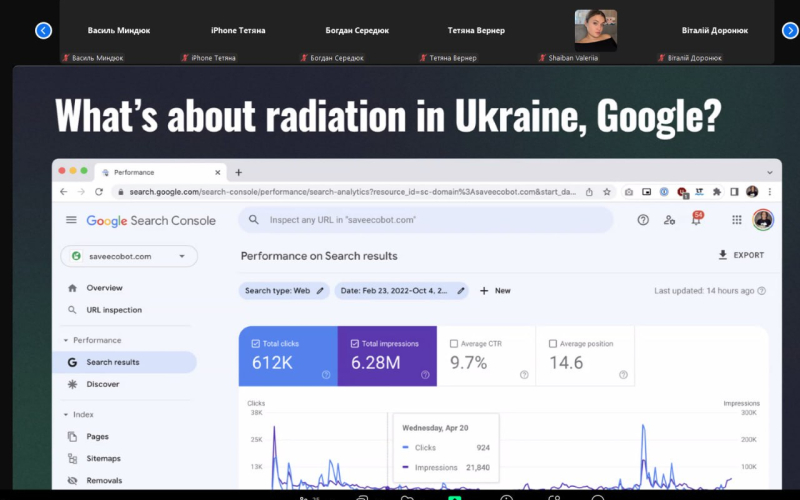Edit the Search type: Web filter
Image resolution: width=800 pixels, height=500 pixels.
[x=284, y=291]
